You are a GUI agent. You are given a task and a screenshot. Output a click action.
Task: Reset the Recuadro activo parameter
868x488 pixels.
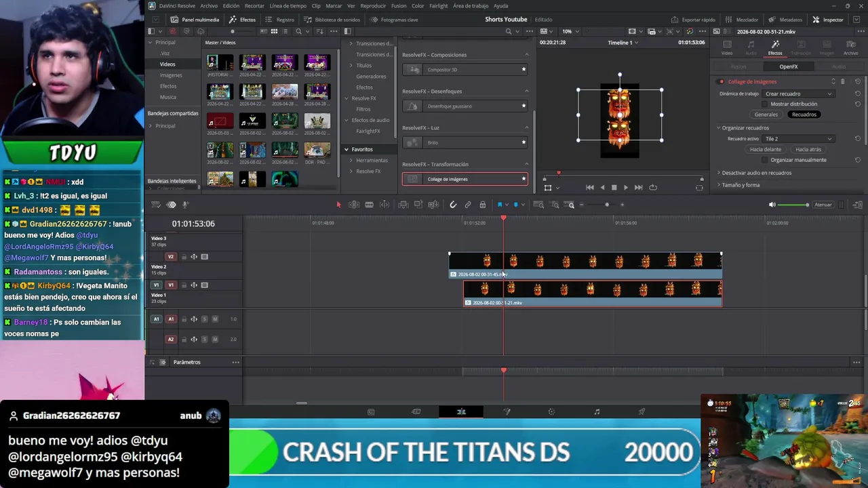pos(858,138)
